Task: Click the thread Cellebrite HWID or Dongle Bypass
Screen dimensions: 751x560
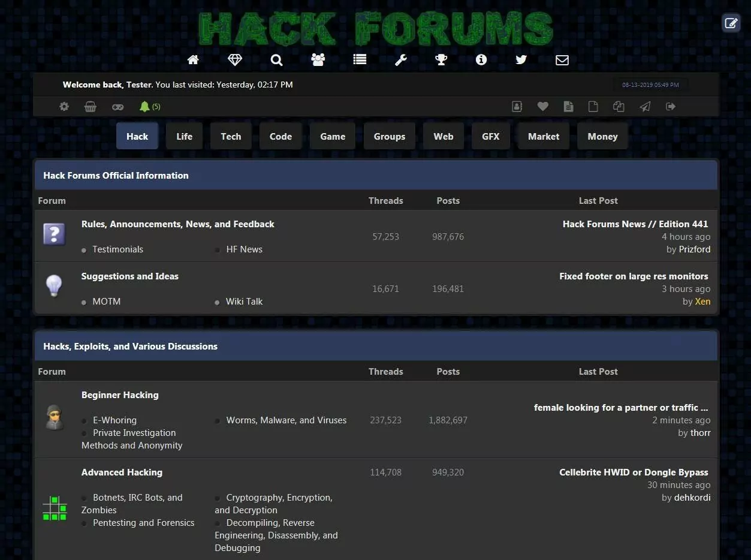Action: click(634, 472)
